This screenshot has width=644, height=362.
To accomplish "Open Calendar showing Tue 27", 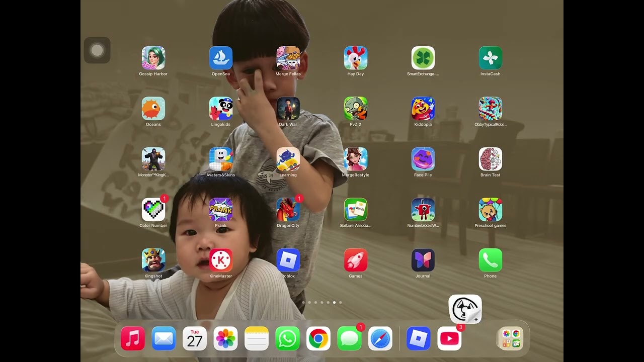I will 195,339.
